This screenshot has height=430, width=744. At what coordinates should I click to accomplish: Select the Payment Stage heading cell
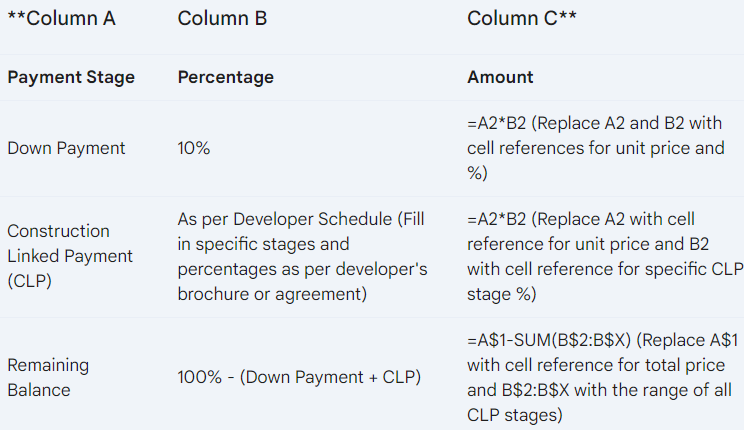tap(71, 77)
